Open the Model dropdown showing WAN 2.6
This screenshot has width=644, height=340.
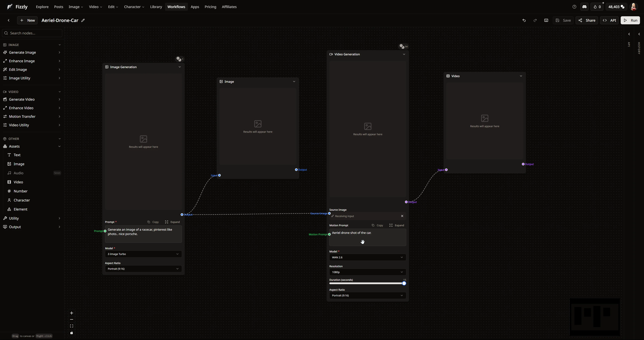367,257
